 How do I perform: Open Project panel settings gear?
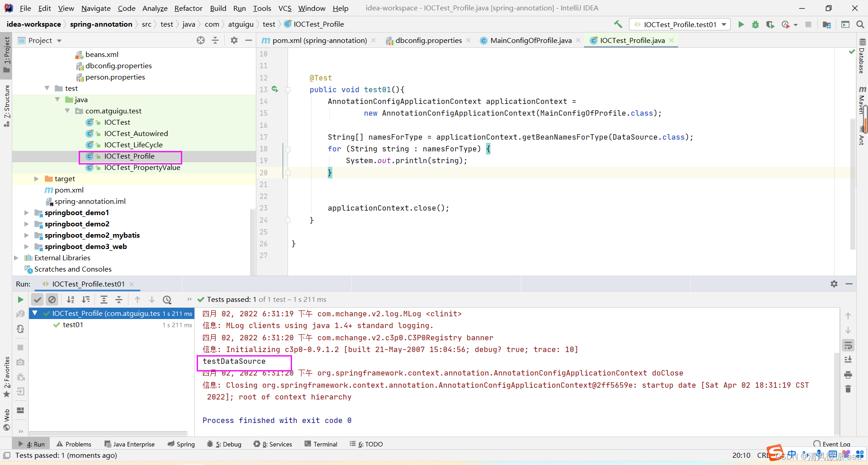[234, 40]
